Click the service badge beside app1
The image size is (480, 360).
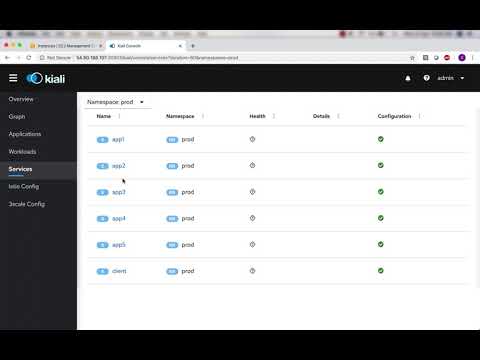click(103, 140)
